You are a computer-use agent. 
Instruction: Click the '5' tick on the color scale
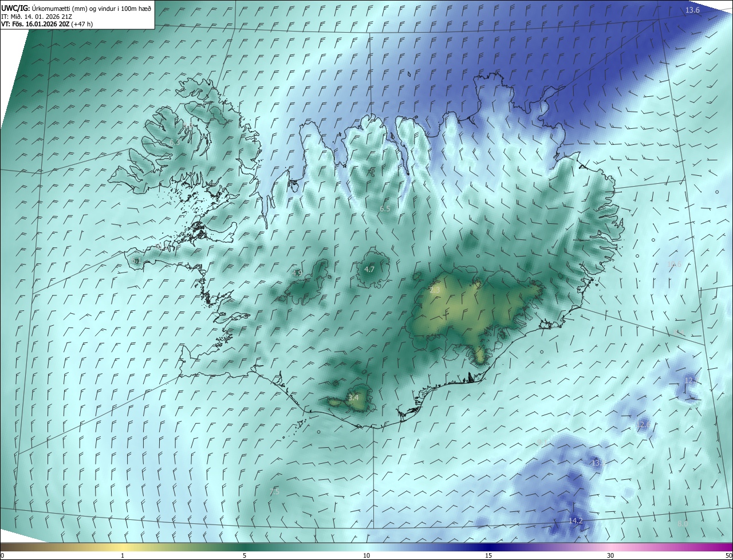click(245, 556)
